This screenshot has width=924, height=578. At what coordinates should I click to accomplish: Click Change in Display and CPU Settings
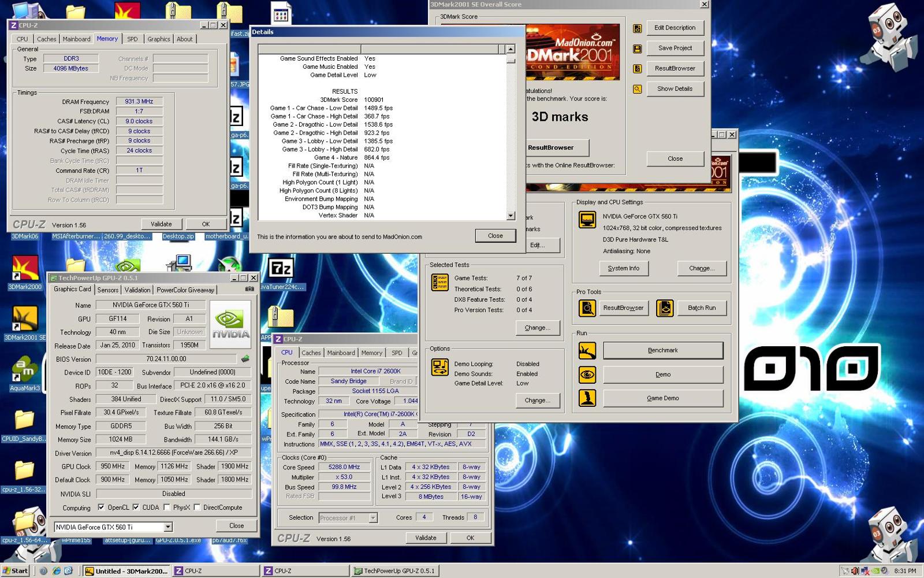(702, 268)
